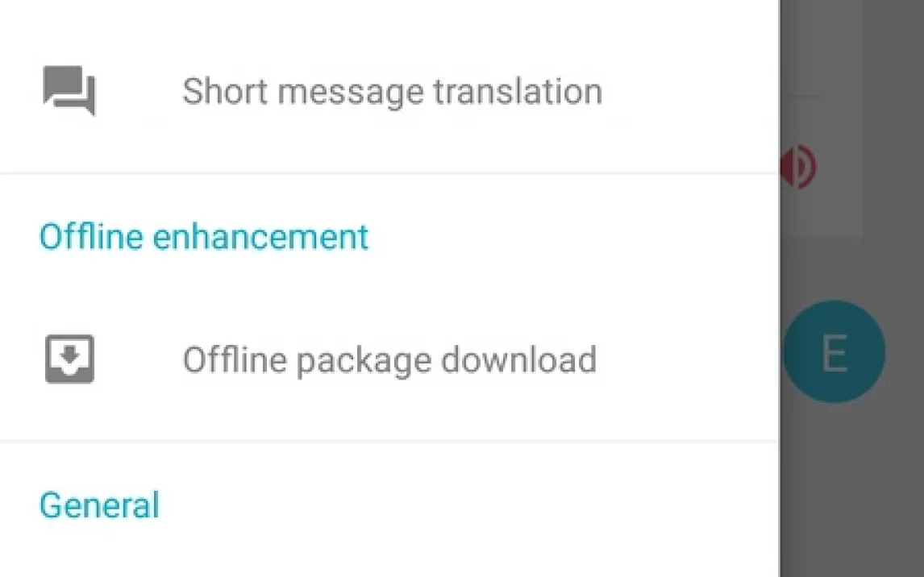This screenshot has height=577, width=924.
Task: Click the Short message translation chat bubbles icon
Action: (x=69, y=90)
